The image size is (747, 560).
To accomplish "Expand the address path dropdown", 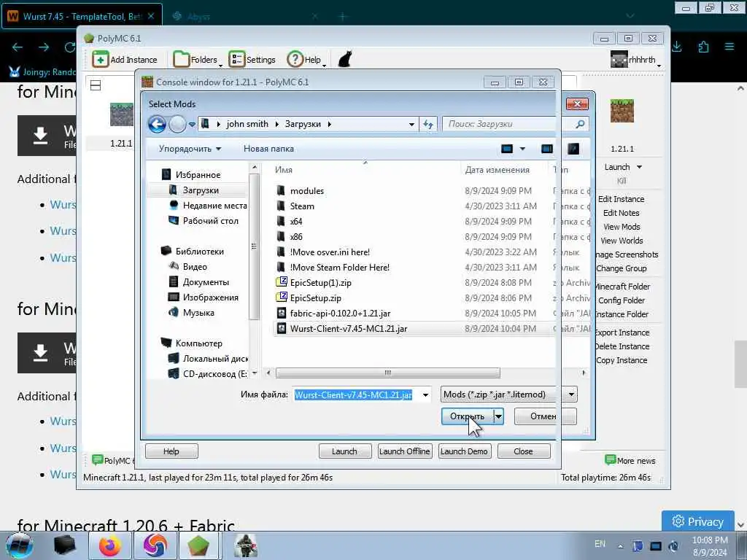I will tap(411, 124).
